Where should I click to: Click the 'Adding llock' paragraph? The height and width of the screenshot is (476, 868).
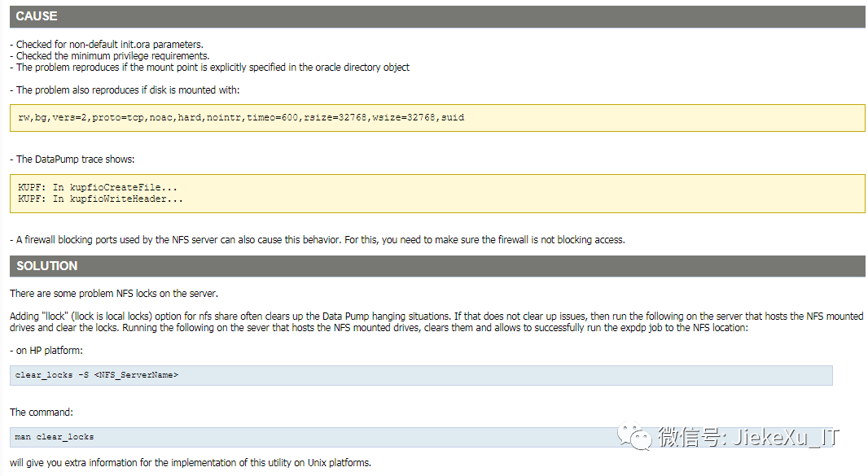(436, 321)
